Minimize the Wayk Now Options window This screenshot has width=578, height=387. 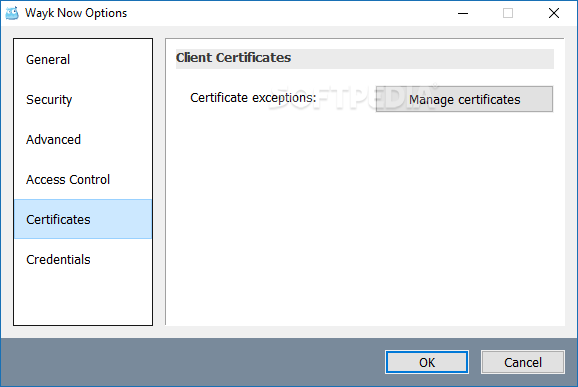click(463, 13)
